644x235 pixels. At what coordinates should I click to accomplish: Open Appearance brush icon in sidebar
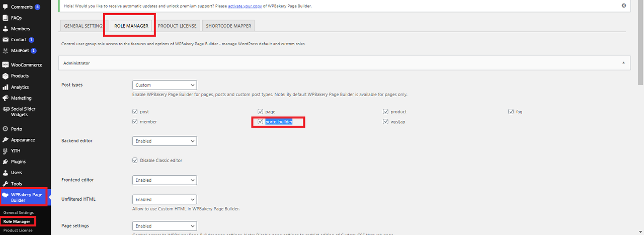[x=6, y=140]
